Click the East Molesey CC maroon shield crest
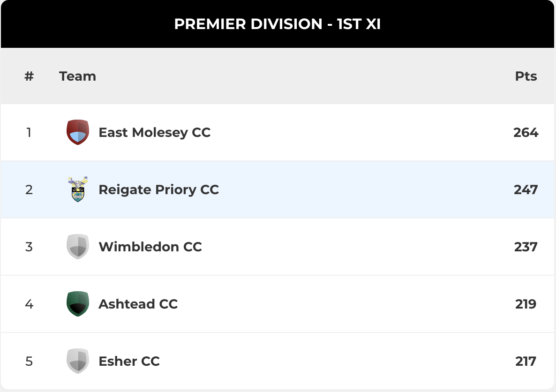556x392 pixels. 78,132
